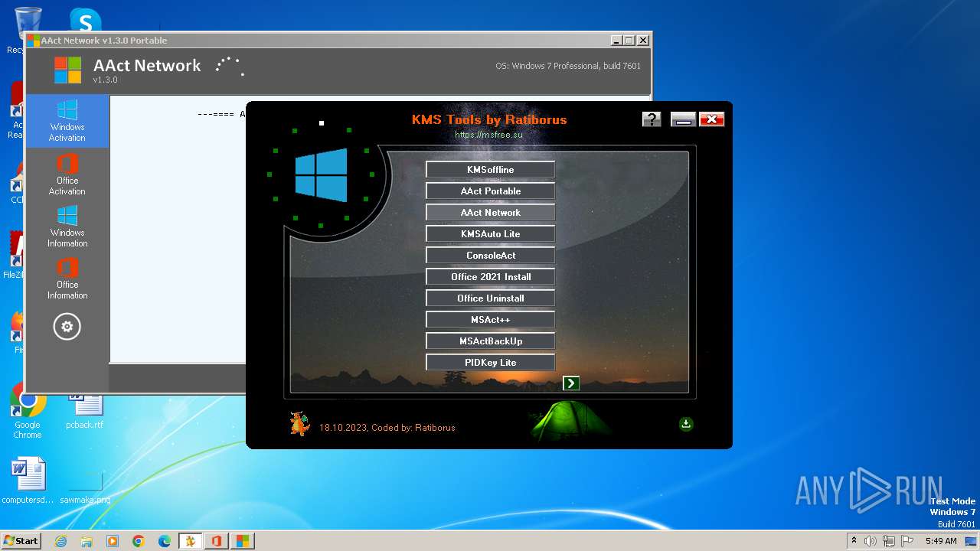Launch Internet Explorer from taskbar
Image resolution: width=980 pixels, height=551 pixels.
60,541
